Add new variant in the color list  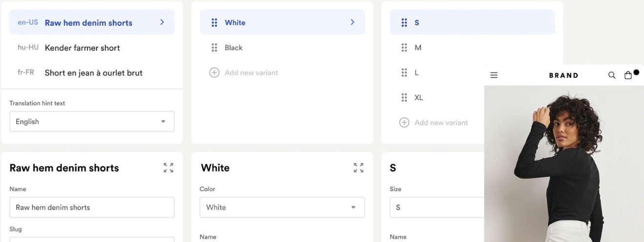244,72
